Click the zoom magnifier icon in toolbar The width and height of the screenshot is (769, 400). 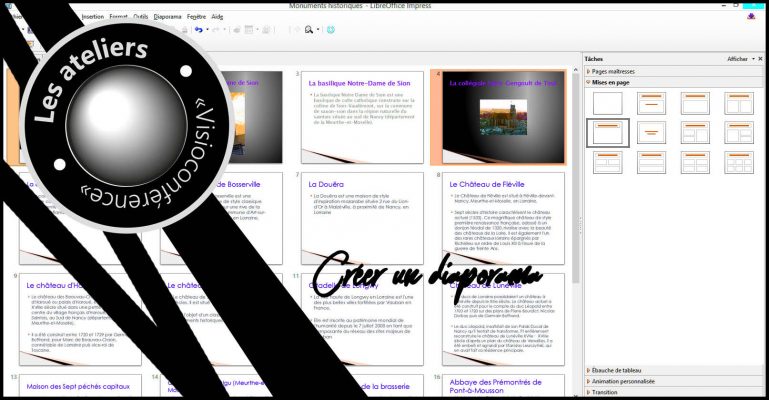coord(308,30)
